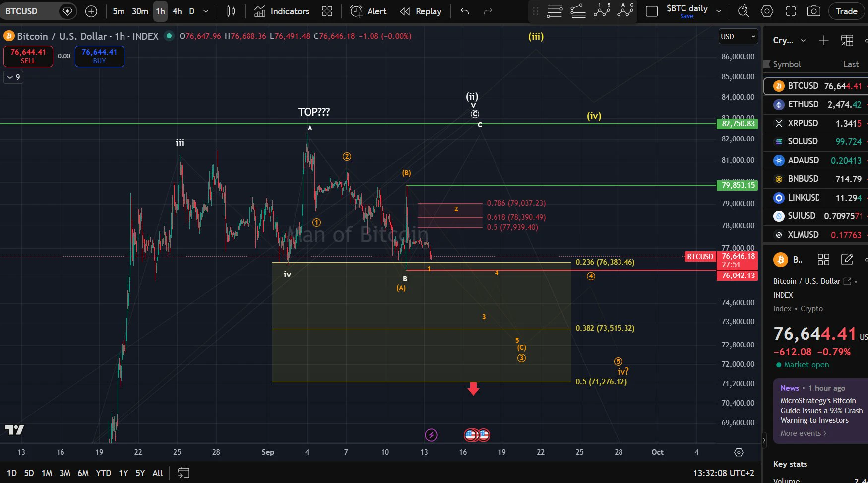Image resolution: width=868 pixels, height=483 pixels.
Task: Grab the favorites toolbar drag handle
Action: [x=536, y=11]
